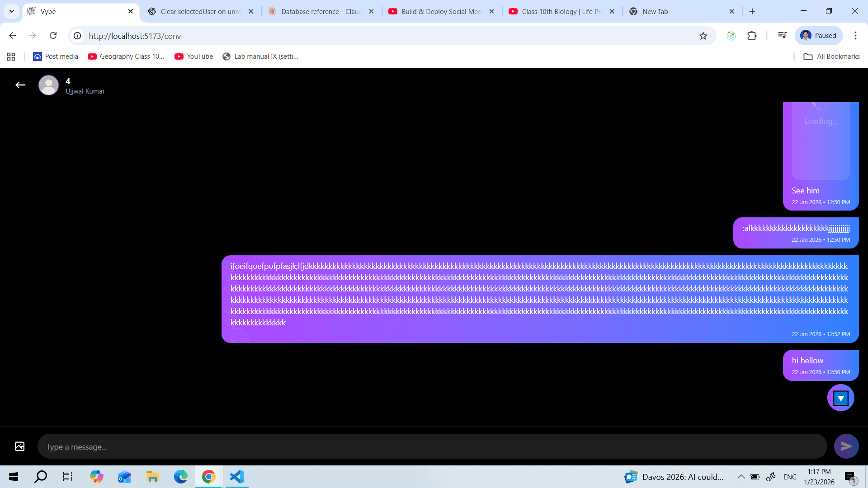Click the site information icon in address bar
868x488 pixels.
[77, 36]
